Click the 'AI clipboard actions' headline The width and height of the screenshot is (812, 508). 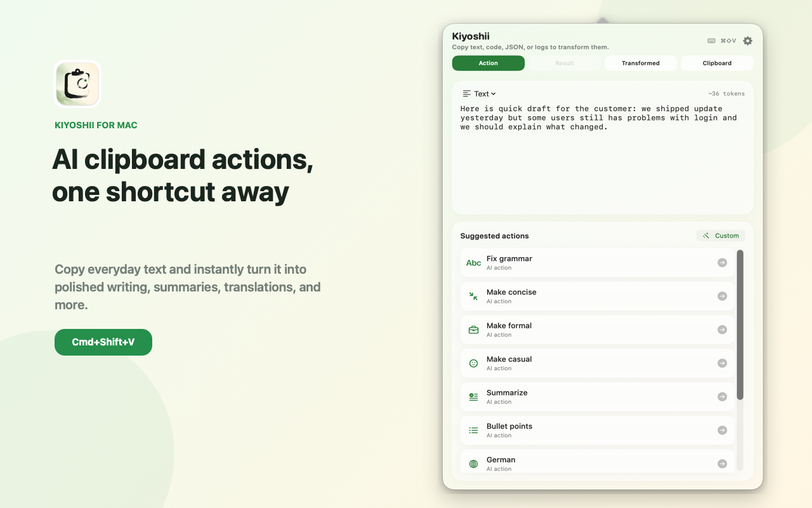click(x=183, y=160)
